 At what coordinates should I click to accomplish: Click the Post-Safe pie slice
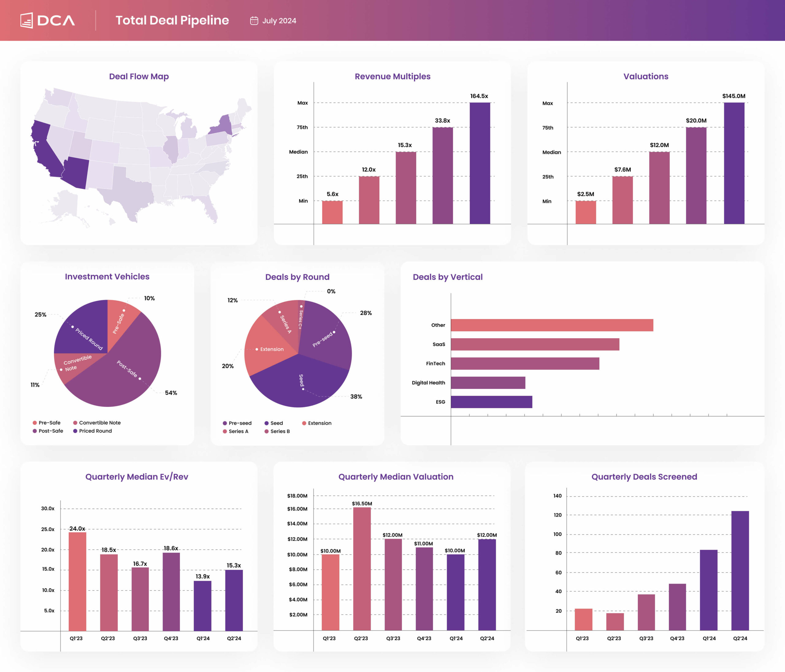pos(125,375)
